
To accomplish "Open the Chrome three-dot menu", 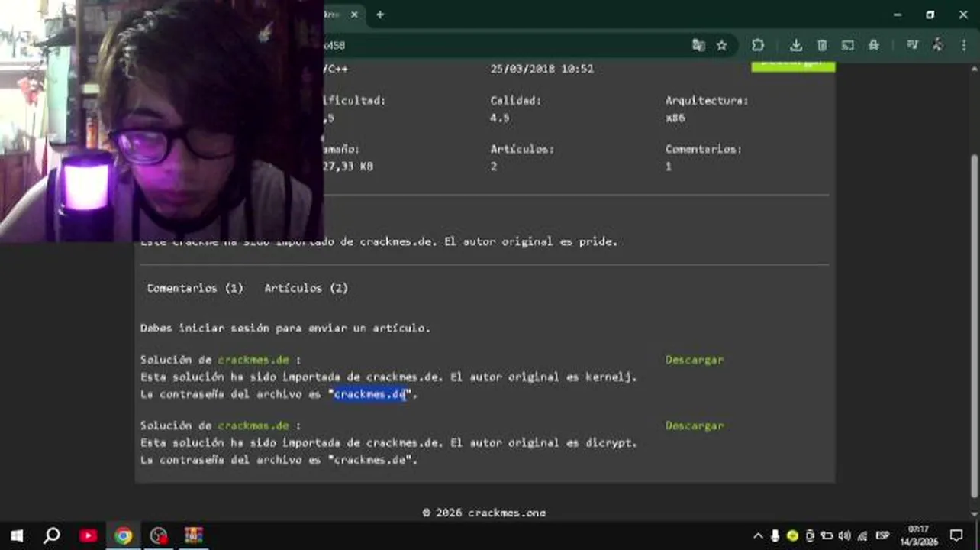I will click(x=963, y=45).
